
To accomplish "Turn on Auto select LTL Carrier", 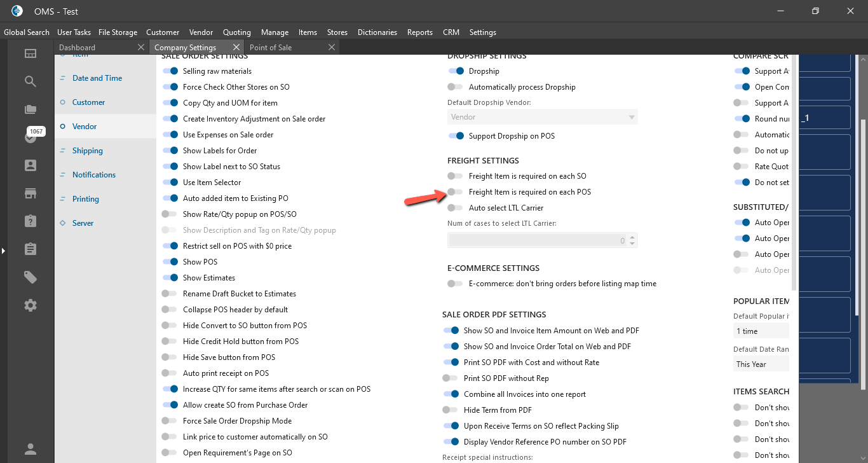I will (455, 208).
